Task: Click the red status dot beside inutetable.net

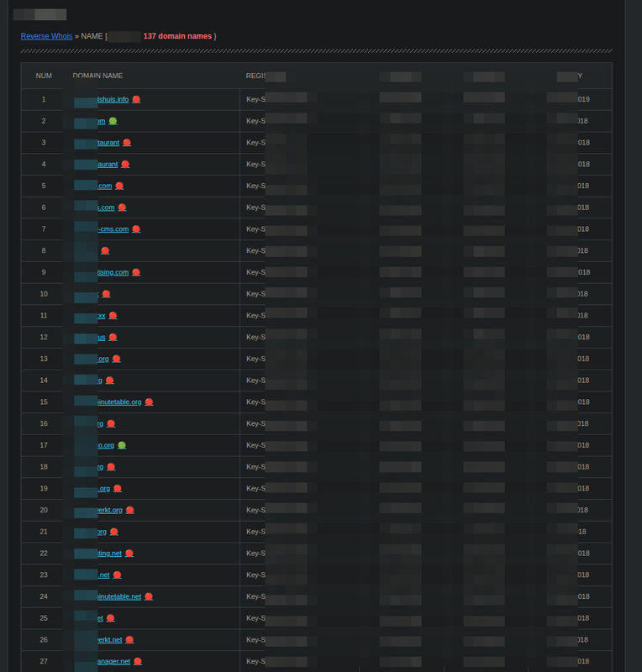Action: [x=149, y=596]
